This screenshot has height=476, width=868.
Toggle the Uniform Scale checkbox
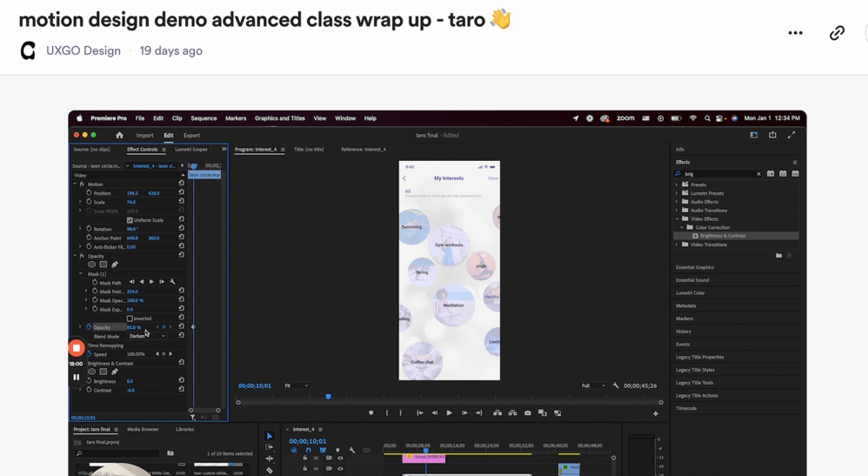[x=130, y=220]
